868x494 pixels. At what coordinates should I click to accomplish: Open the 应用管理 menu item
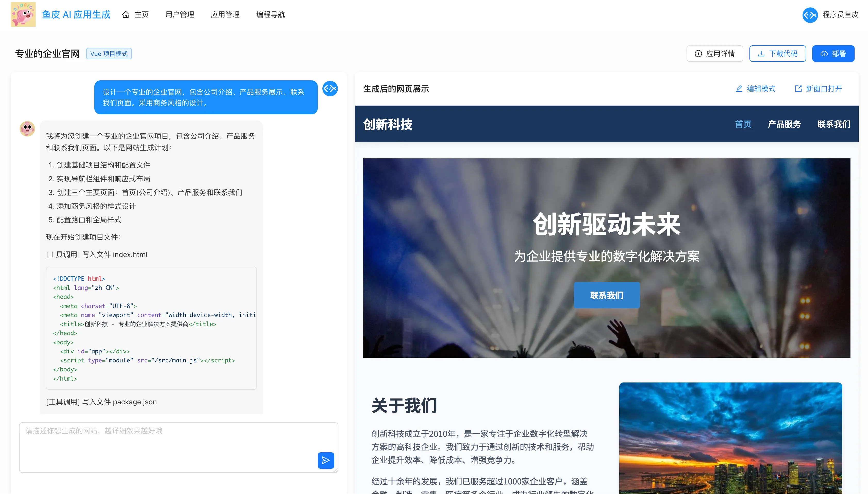(x=225, y=15)
